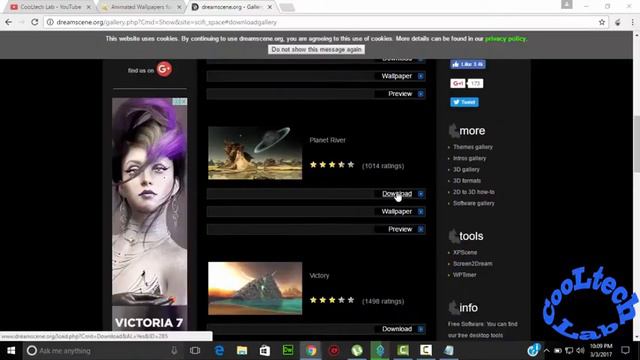Open the privacy policy link
The height and width of the screenshot is (360, 640).
point(505,39)
